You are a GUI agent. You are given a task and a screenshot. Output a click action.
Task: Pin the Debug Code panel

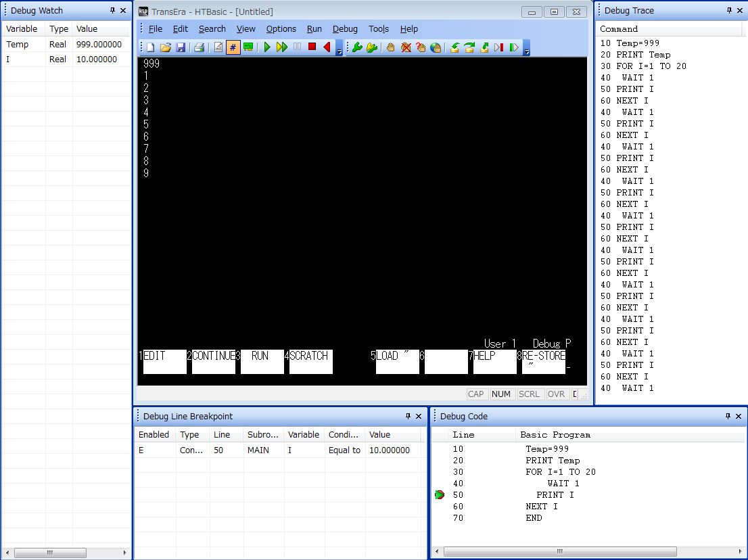(x=728, y=417)
